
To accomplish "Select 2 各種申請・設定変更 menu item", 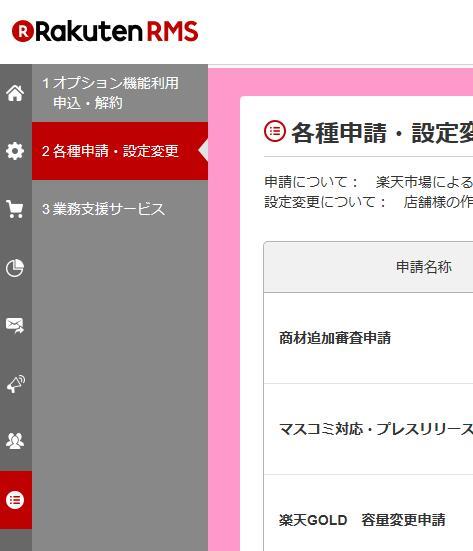I will pos(120,151).
